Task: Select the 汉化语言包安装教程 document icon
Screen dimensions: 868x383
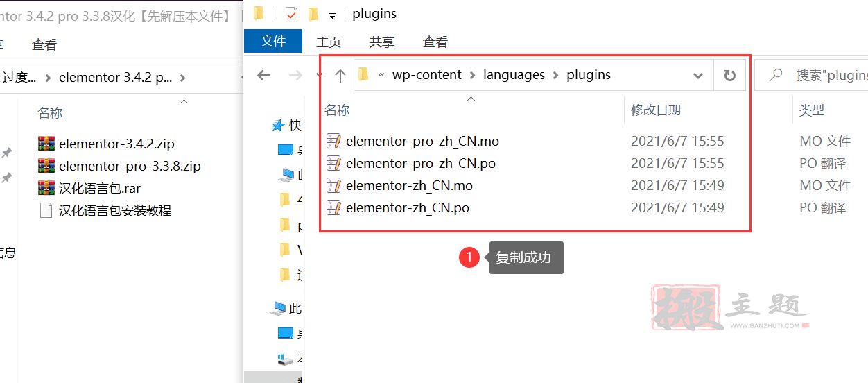Action: point(46,210)
